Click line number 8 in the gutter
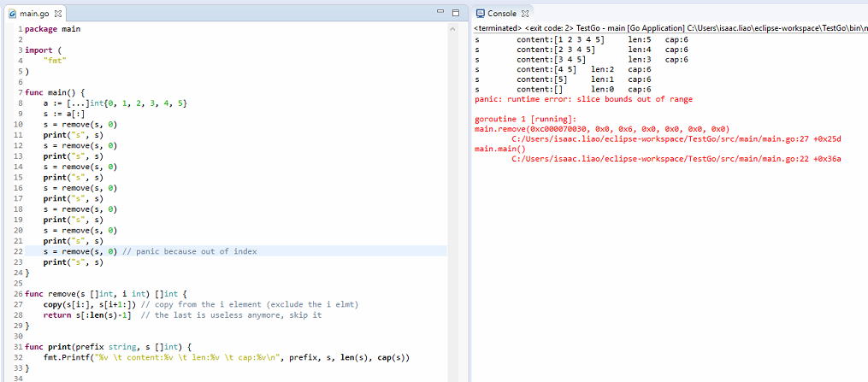The height and width of the screenshot is (382, 868). click(19, 103)
